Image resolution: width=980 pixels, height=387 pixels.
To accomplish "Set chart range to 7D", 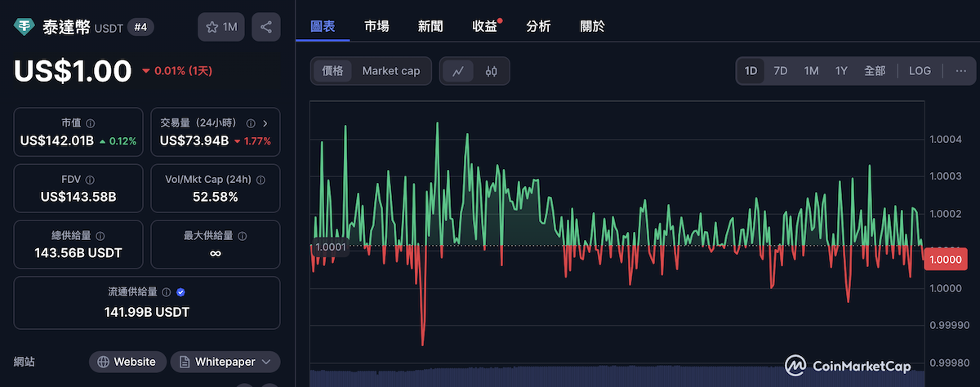I will [x=780, y=71].
